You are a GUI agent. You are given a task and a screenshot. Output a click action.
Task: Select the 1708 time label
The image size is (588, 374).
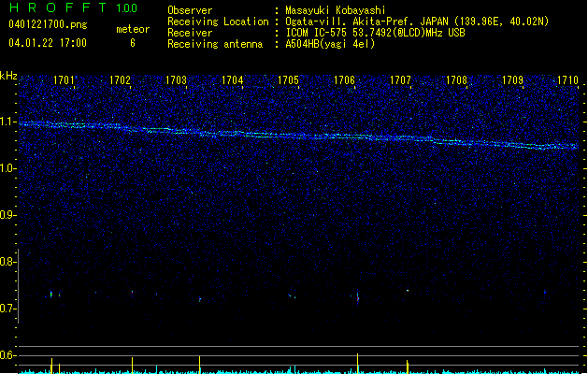pyautogui.click(x=456, y=81)
